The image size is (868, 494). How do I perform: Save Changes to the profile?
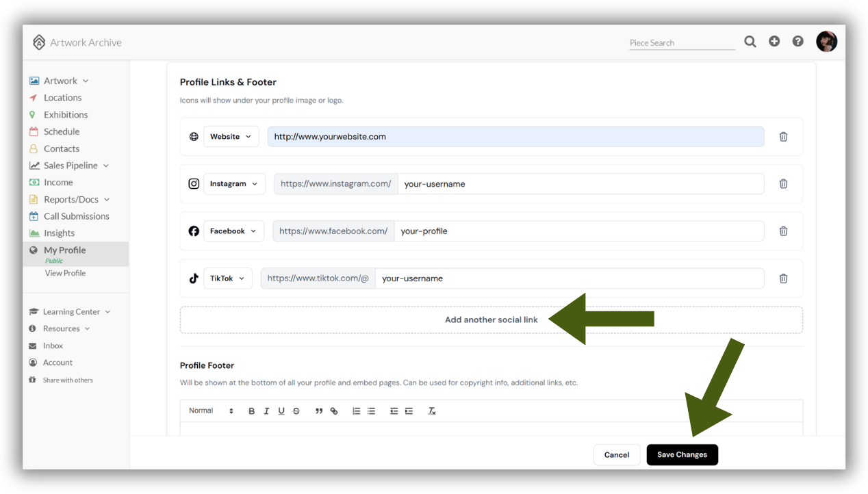[682, 455]
